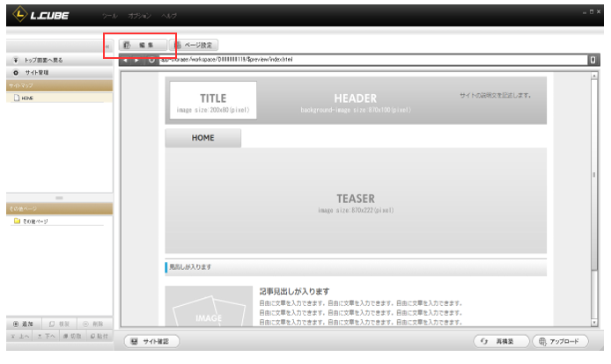Move page up with 上へ
The width and height of the screenshot is (611, 364).
[20, 336]
